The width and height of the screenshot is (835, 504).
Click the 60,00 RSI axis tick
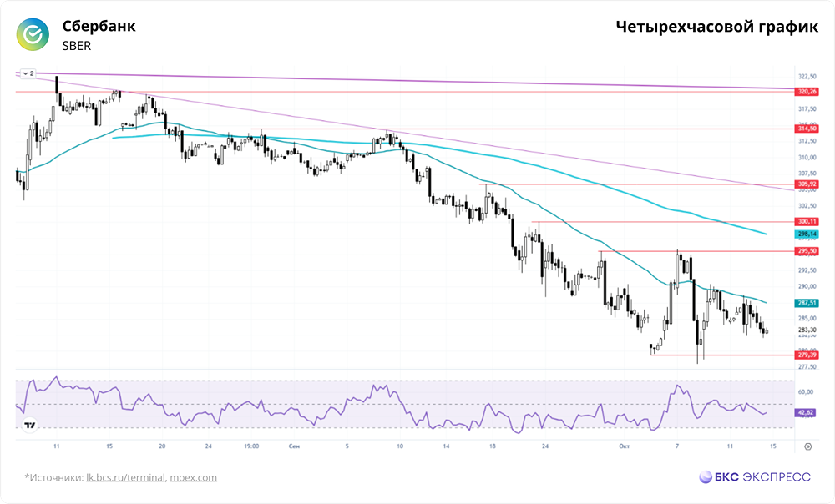coord(805,391)
